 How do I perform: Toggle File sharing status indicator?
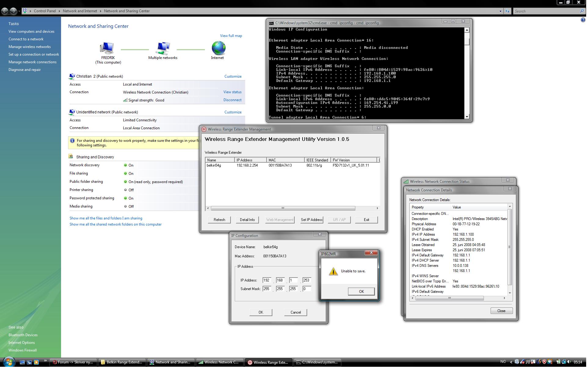[x=125, y=174]
